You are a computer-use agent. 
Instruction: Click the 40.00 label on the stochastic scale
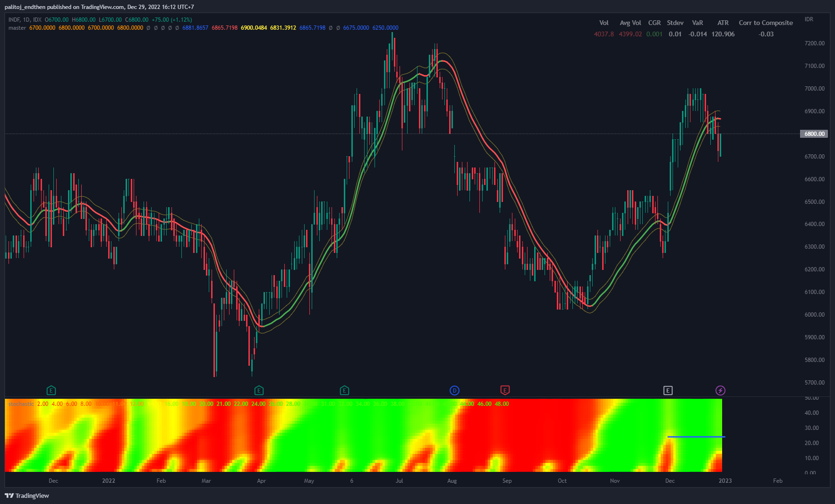(811, 413)
